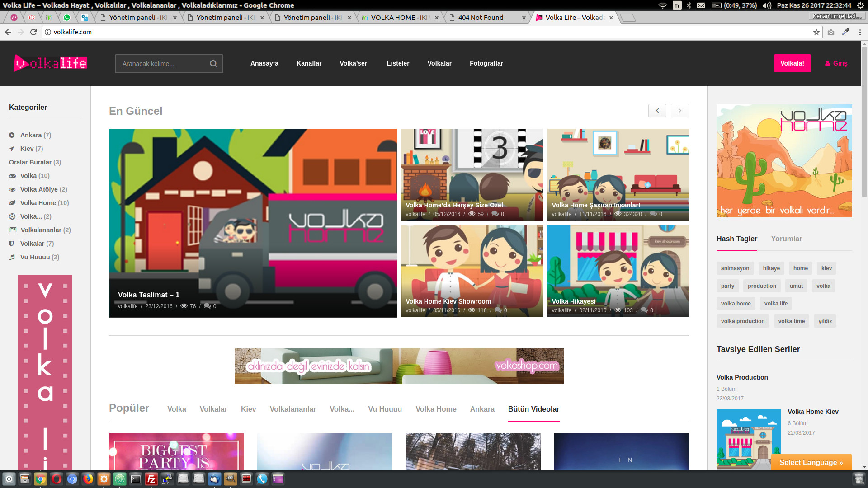Open Thunderbird mail from the dock
This screenshot has width=868, height=488.
[x=215, y=479]
